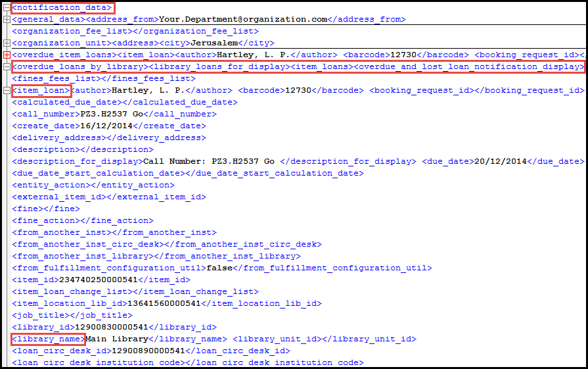Click the organization_fee_list tag line

[135, 31]
